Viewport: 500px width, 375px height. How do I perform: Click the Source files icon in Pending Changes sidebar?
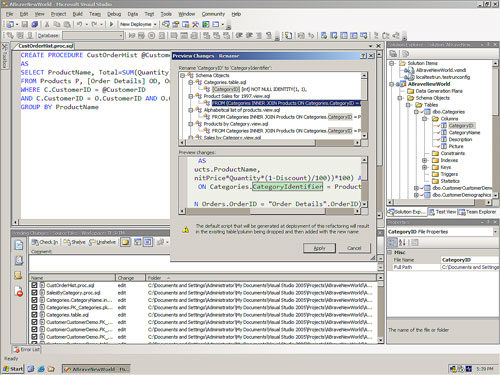19,245
